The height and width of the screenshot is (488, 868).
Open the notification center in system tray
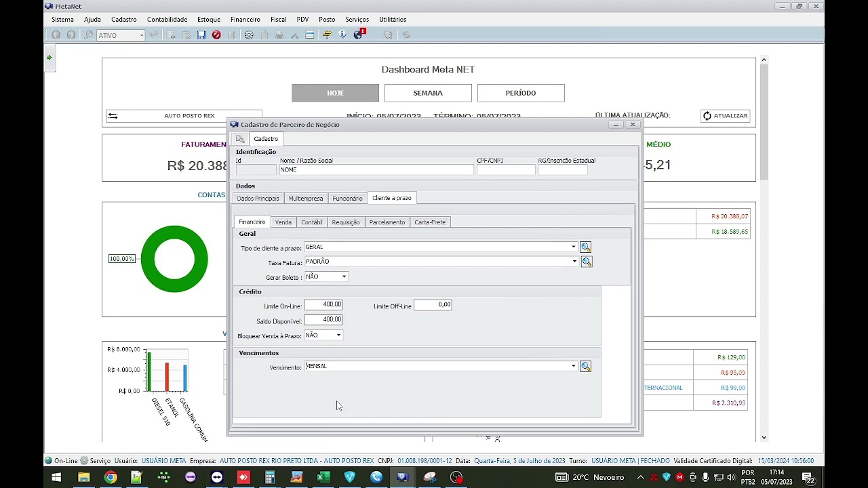coord(808,477)
